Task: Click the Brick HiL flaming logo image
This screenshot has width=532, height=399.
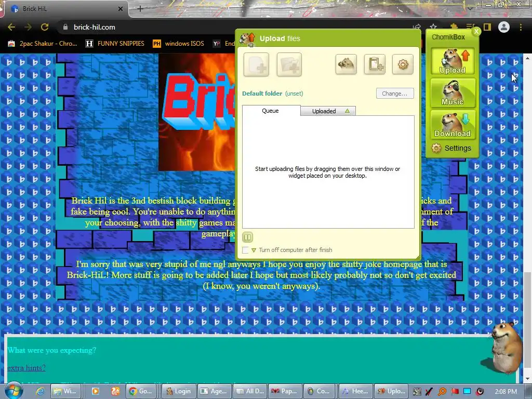Action: (197, 112)
